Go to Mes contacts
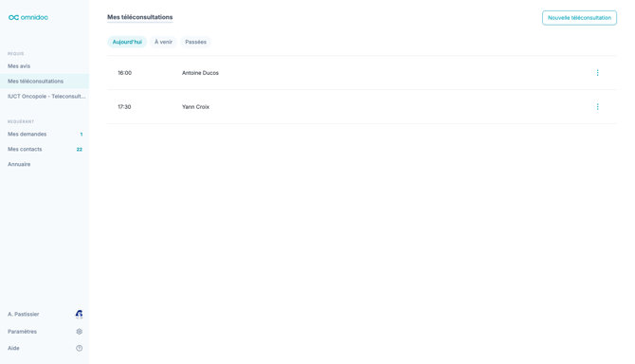635x364 pixels. (x=45, y=150)
